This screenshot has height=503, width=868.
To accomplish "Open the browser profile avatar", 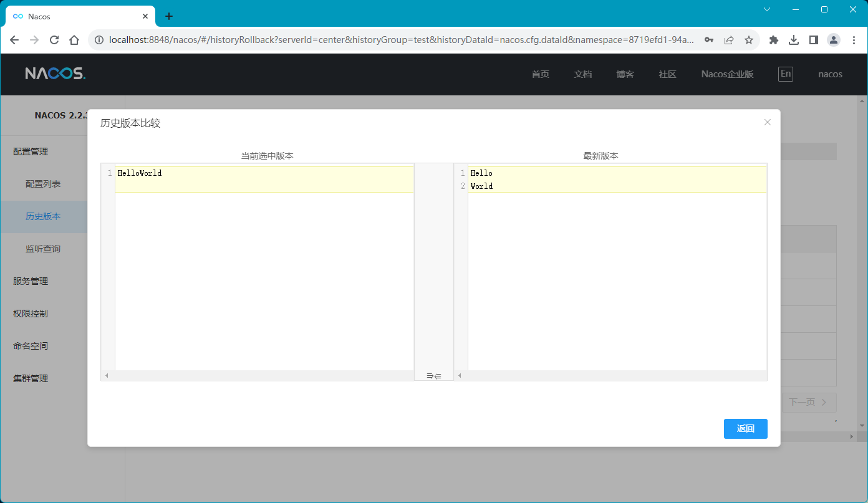I will click(x=834, y=40).
